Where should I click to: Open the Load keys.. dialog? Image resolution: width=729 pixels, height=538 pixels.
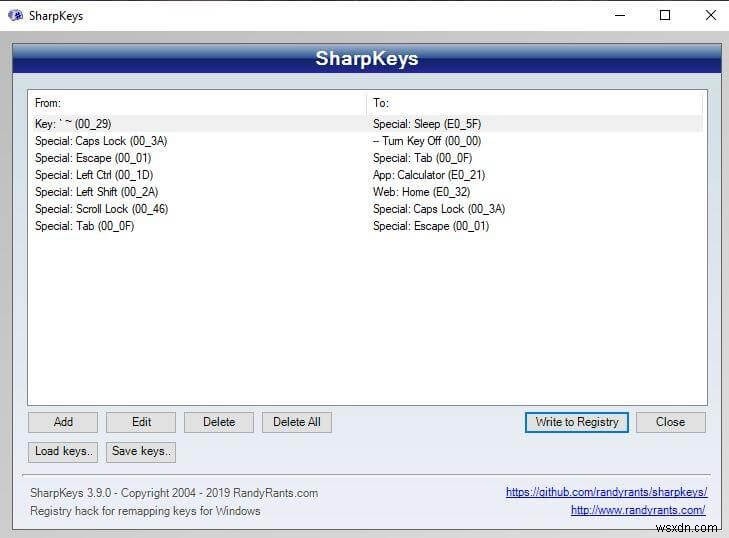pyautogui.click(x=63, y=452)
